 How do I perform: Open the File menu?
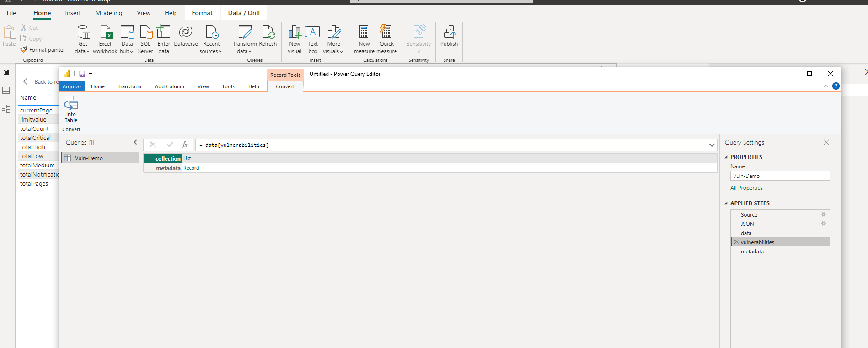(11, 13)
